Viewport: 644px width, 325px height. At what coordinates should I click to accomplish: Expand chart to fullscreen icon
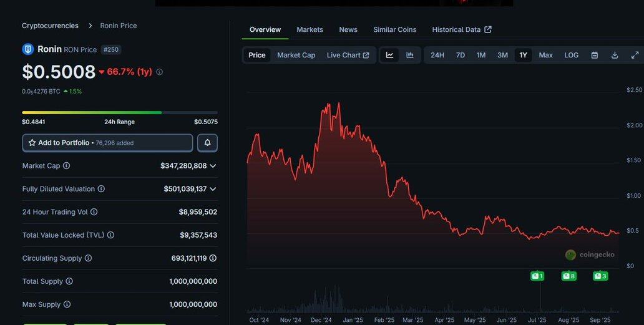pyautogui.click(x=635, y=55)
